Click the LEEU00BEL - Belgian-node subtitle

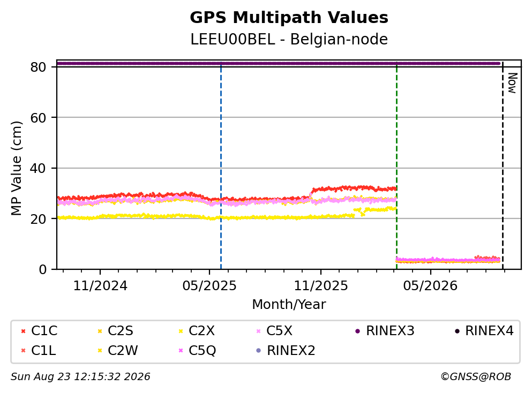[289, 39]
